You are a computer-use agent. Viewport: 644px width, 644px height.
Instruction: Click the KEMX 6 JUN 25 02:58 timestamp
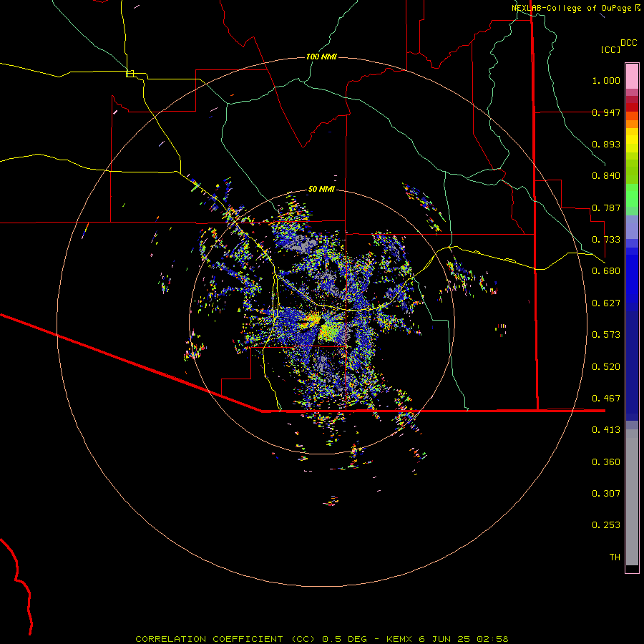click(447, 639)
